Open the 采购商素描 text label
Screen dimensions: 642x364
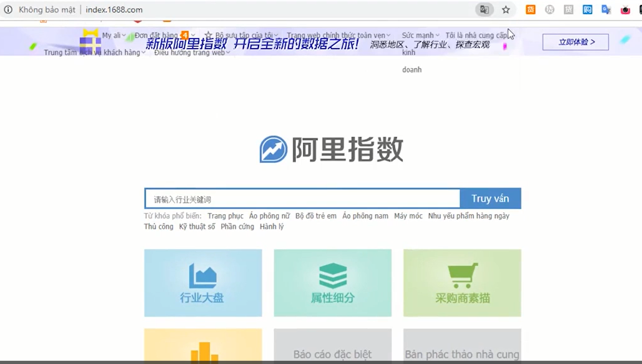pos(463,298)
